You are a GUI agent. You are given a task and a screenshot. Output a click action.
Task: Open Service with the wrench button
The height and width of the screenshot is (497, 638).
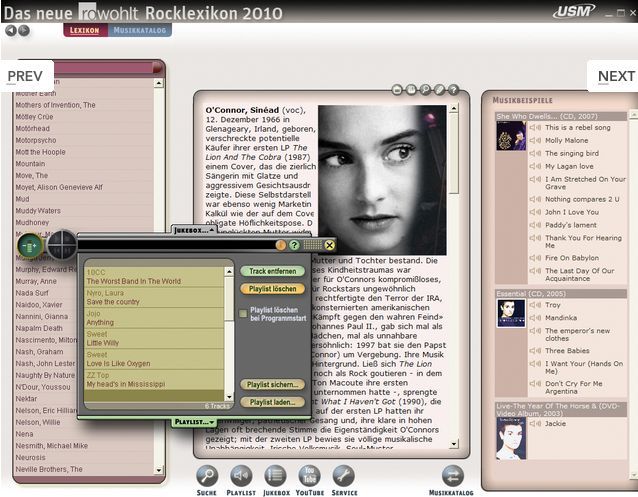[344, 476]
